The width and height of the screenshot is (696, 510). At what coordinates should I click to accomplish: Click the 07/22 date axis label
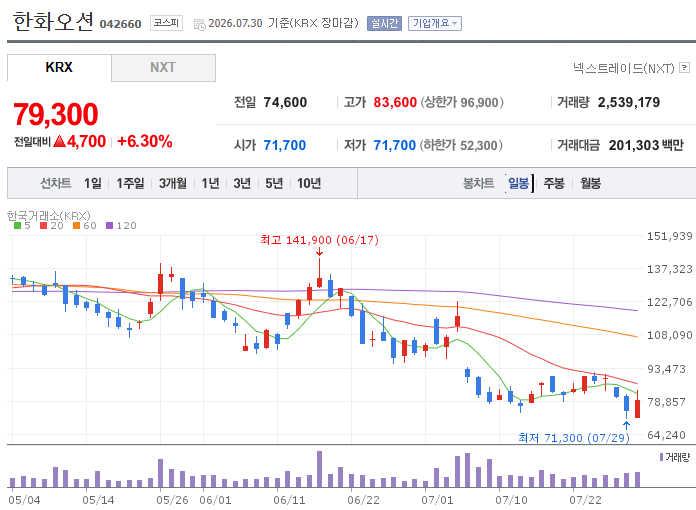point(585,500)
